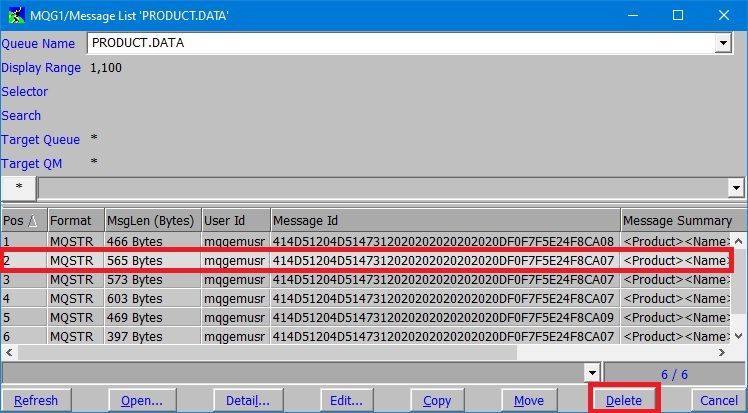Click the MQSTR format cell in row 6
748x413 pixels.
coord(72,336)
